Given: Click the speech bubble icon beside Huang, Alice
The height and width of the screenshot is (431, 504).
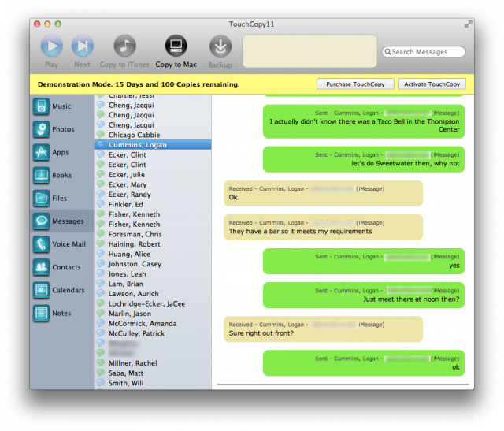Looking at the screenshot, I should click(101, 254).
